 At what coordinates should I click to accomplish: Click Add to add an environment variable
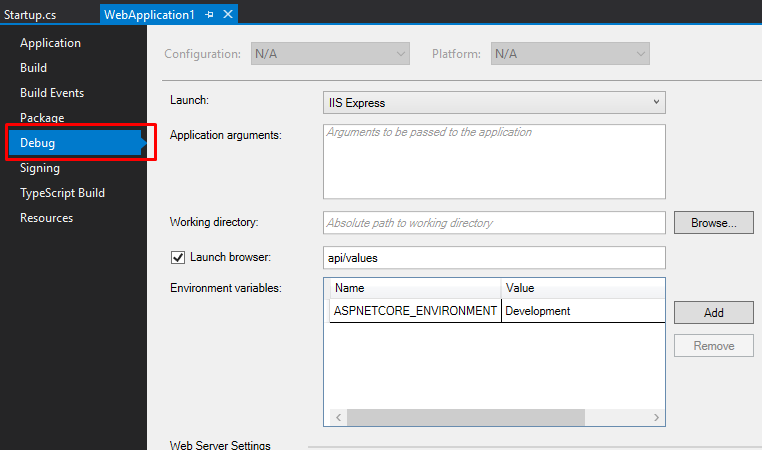click(713, 313)
